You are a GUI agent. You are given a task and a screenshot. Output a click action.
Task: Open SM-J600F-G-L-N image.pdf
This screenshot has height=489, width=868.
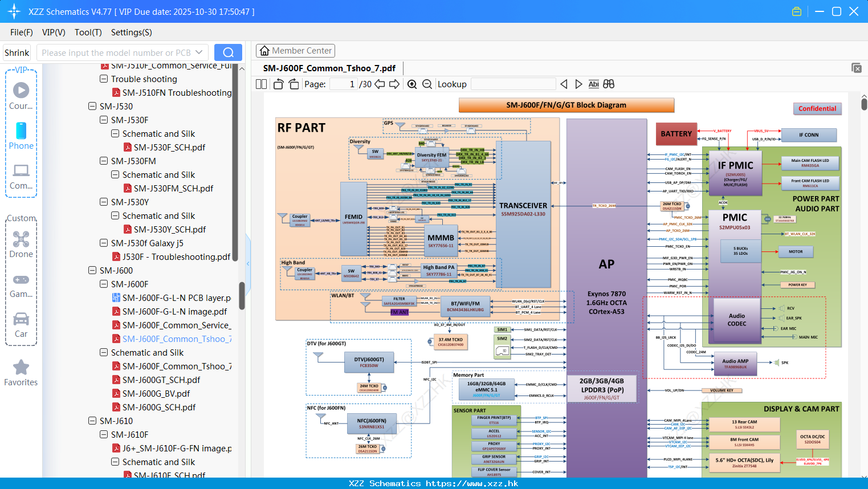(x=174, y=311)
